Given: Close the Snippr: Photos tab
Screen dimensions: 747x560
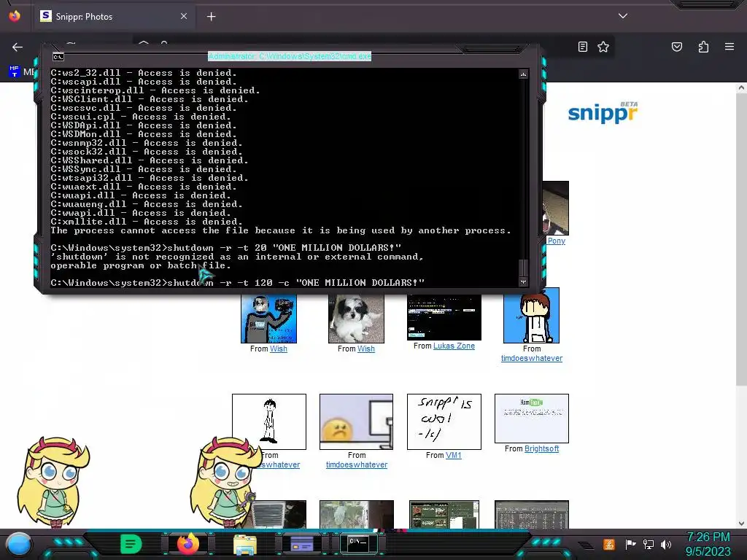Looking at the screenshot, I should point(184,16).
